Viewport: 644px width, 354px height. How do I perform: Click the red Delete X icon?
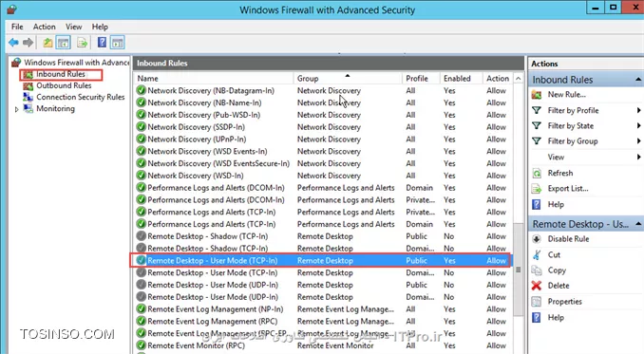point(537,286)
